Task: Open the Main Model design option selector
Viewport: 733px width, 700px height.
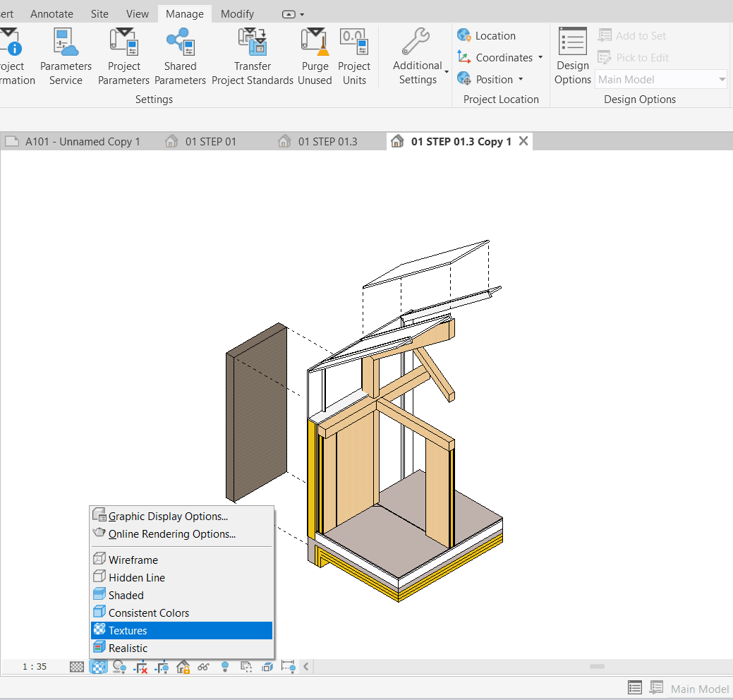Action: [x=659, y=79]
